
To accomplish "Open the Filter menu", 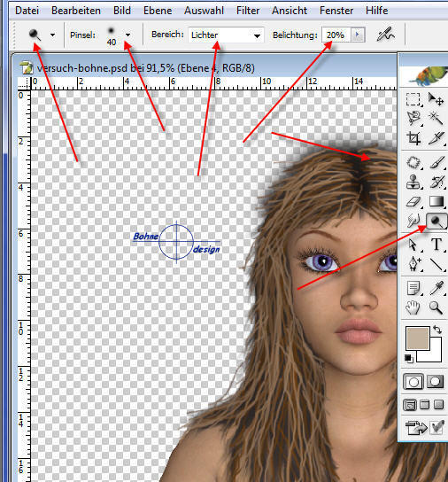I will tap(248, 11).
